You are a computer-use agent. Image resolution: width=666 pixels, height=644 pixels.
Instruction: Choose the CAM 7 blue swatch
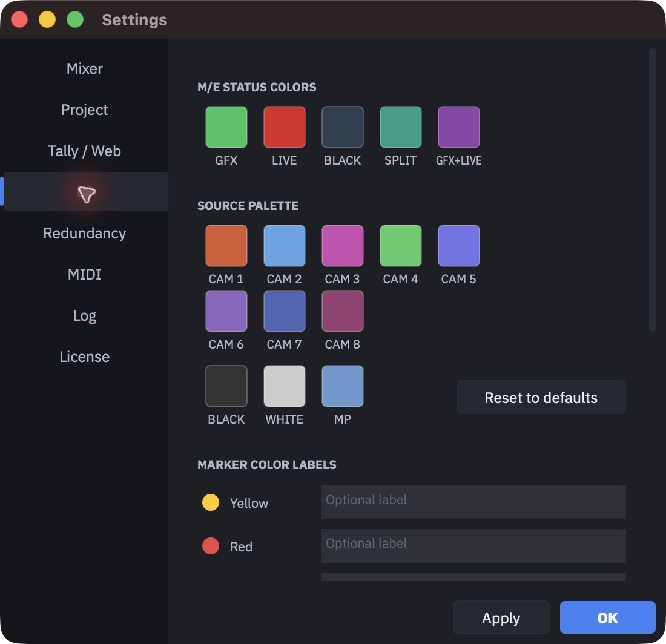pos(285,310)
